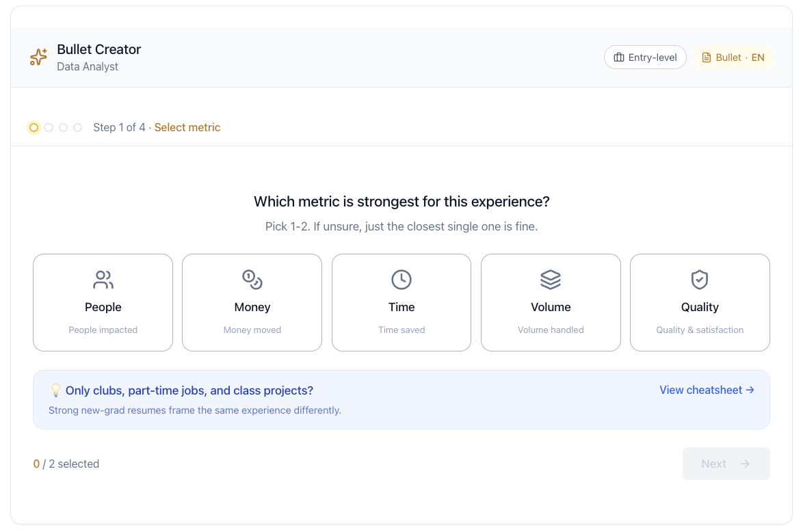
Task: Open the View cheatsheet link
Action: (x=707, y=390)
